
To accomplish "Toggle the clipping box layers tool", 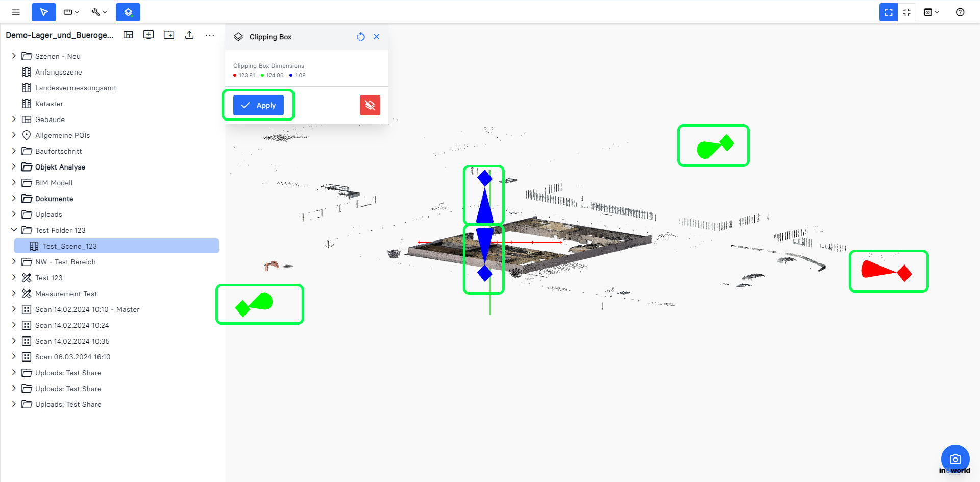I will 128,12.
